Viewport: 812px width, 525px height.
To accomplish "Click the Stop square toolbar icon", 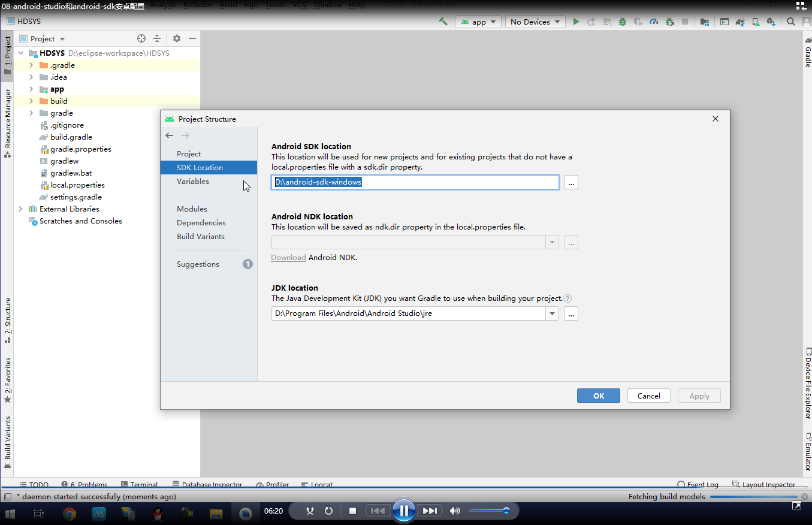I will coord(685,22).
